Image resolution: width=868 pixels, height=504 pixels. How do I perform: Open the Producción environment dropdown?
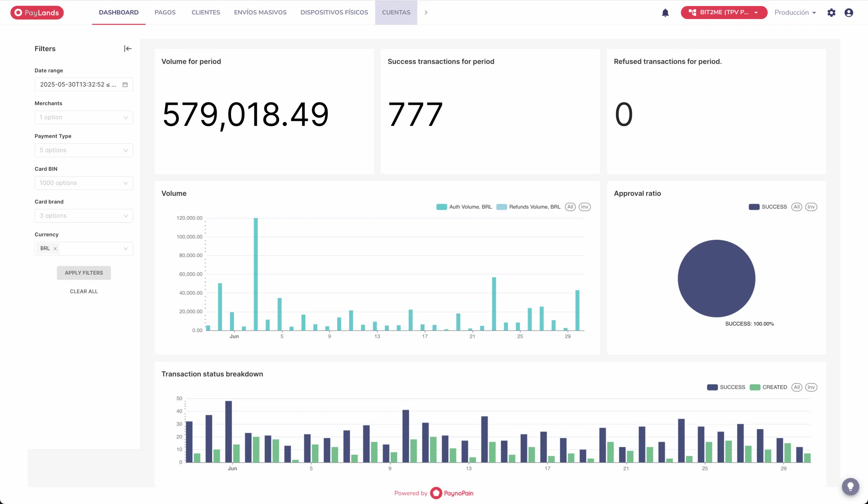(x=795, y=13)
